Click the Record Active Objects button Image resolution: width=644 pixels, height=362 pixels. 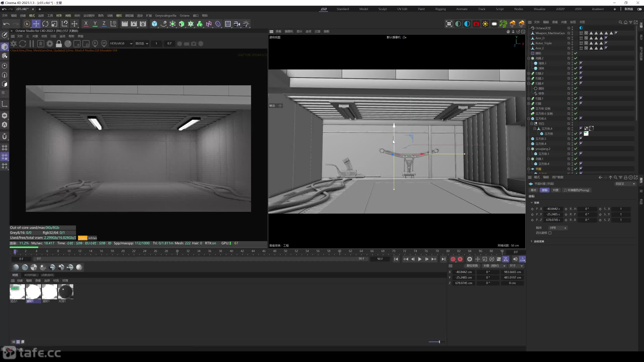coord(453,259)
